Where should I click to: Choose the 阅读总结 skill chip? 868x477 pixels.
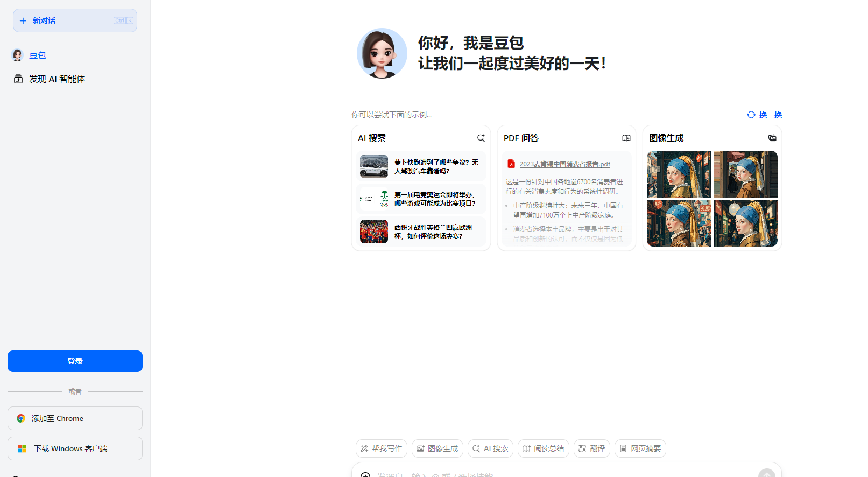pos(544,448)
